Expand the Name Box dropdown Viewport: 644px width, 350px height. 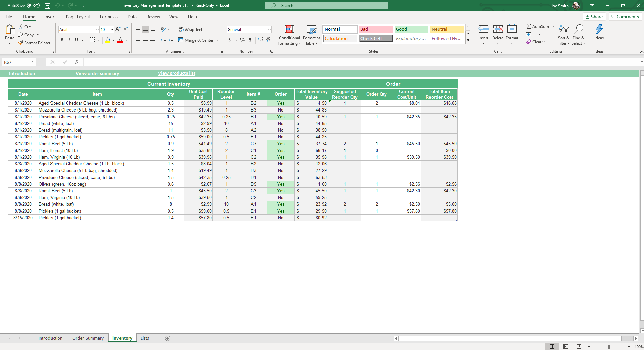pos(32,62)
